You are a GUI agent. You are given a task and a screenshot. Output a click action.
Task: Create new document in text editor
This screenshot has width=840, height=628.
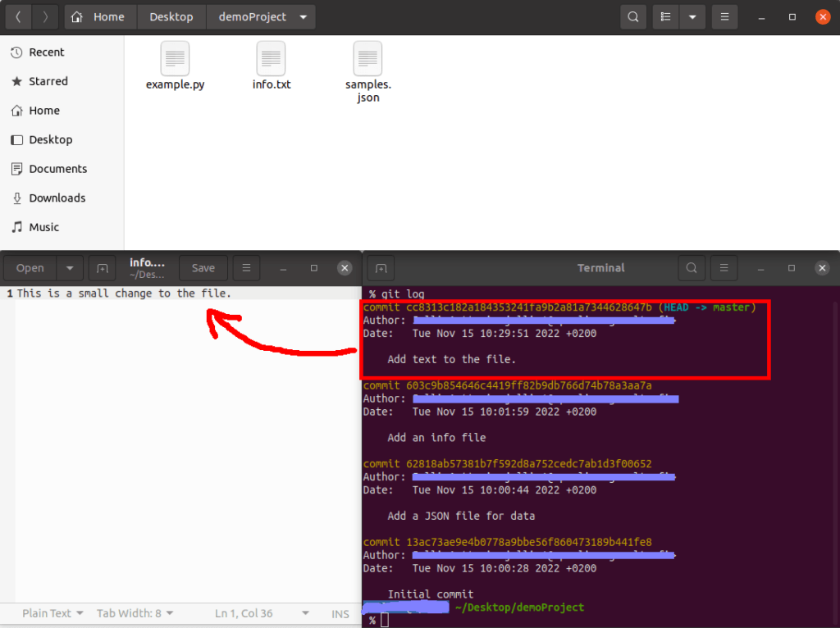click(x=103, y=268)
